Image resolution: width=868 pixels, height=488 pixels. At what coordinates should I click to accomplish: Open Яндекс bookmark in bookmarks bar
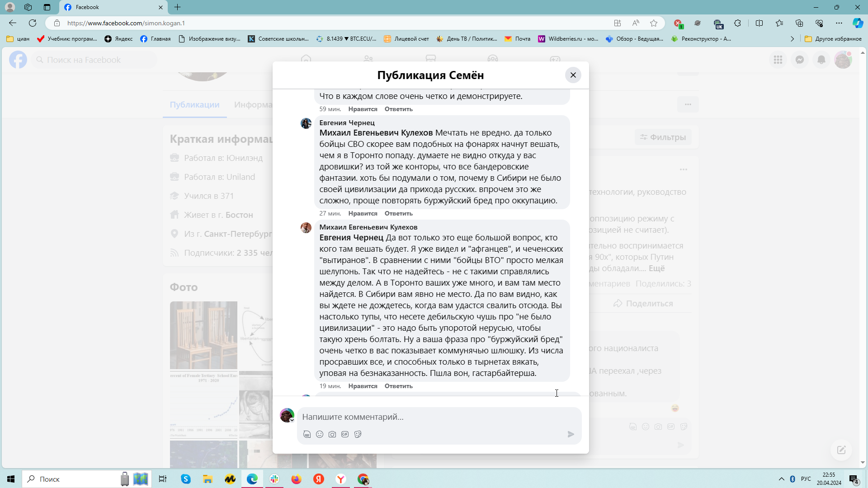click(118, 39)
